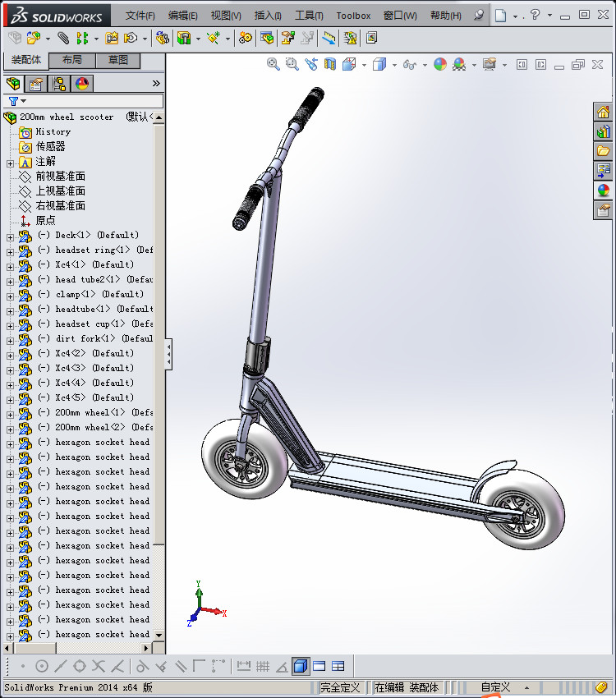616x698 pixels.
Task: Toggle the grid snap icon
Action: point(263,667)
